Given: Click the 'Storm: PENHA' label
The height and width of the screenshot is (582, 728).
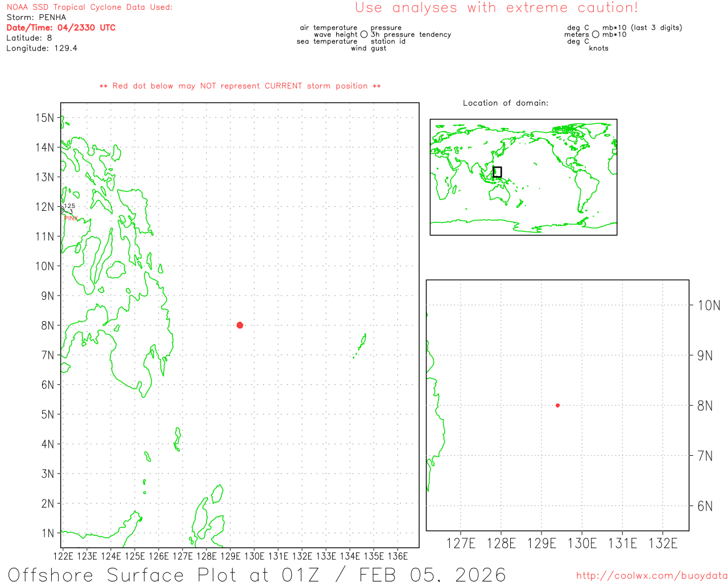Looking at the screenshot, I should 36,18.
